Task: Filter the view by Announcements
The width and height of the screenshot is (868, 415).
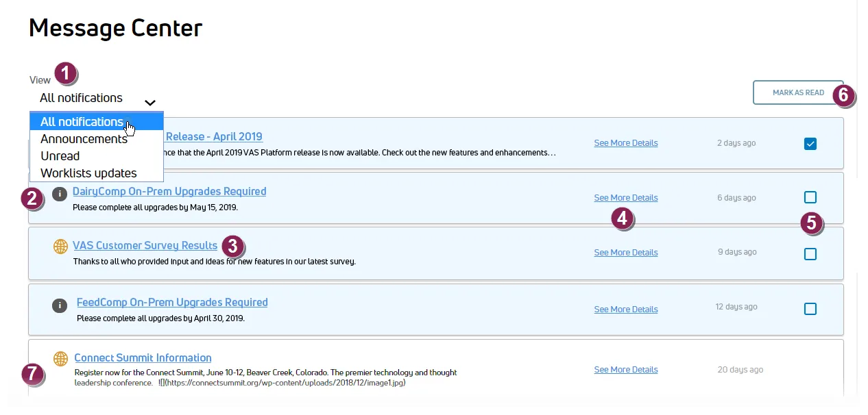Action: click(x=97, y=139)
